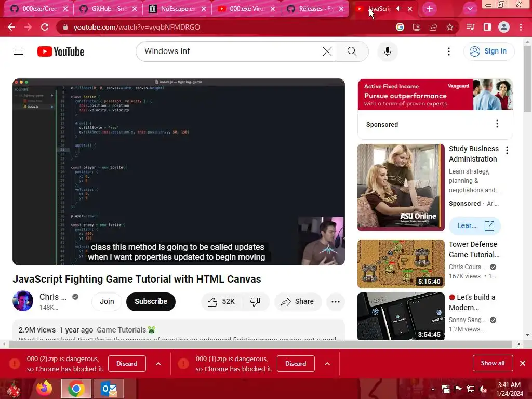This screenshot has height=399, width=532.
Task: Open the Vanguard sponsored ad options menu
Action: click(497, 124)
